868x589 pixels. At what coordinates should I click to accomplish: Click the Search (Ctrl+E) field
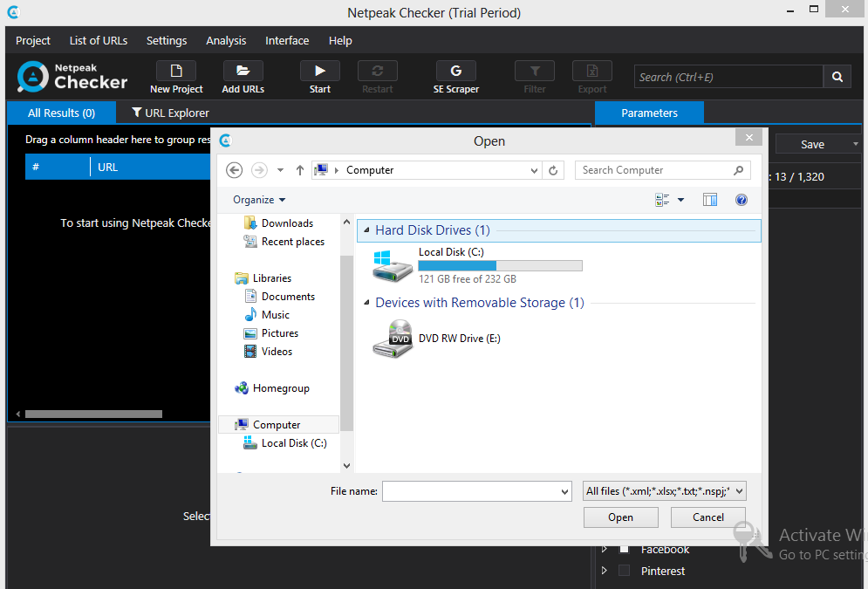click(728, 77)
